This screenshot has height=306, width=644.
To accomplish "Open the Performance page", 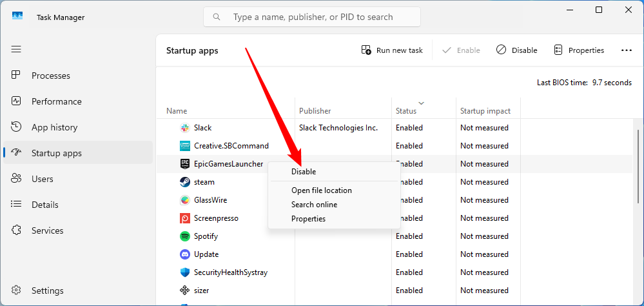I will point(78,101).
